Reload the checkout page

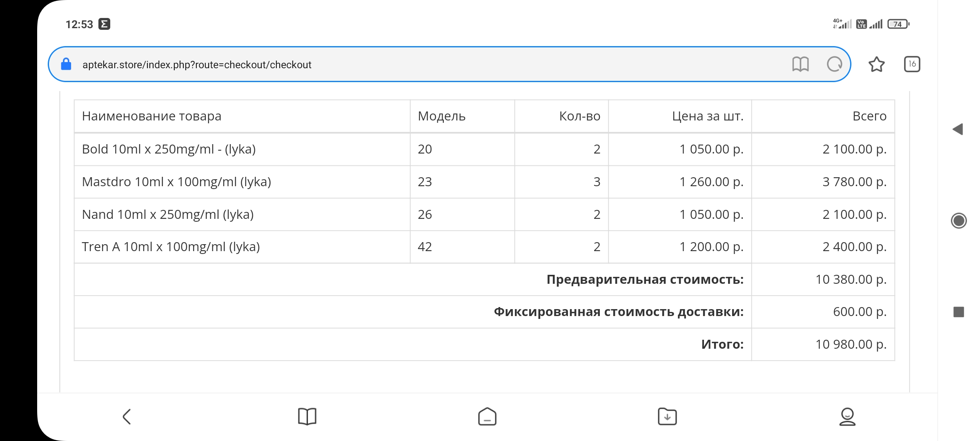(x=834, y=64)
